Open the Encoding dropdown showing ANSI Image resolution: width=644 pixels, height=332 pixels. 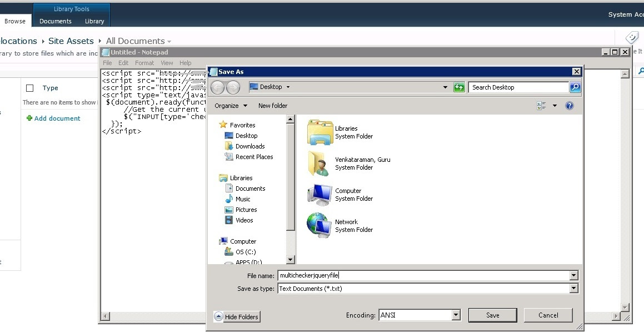[455, 315]
